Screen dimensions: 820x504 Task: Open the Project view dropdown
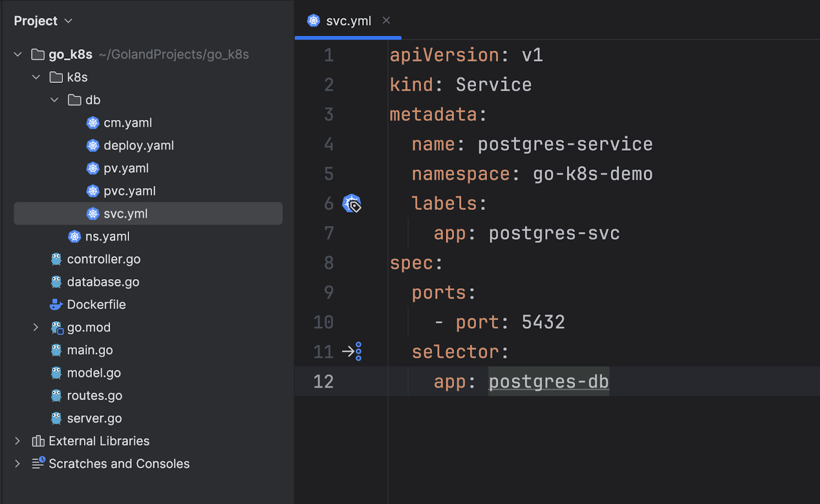[x=43, y=21]
